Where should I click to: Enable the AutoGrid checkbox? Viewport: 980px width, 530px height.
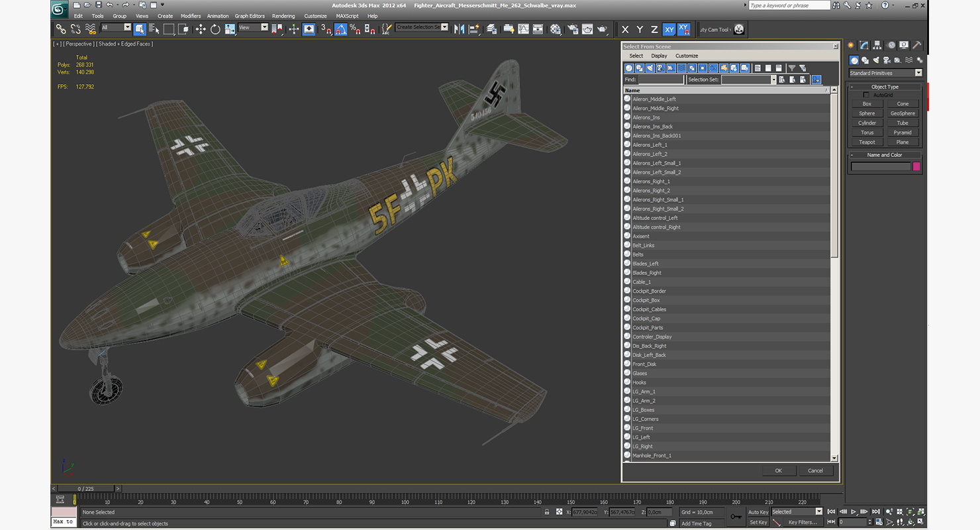(x=866, y=95)
